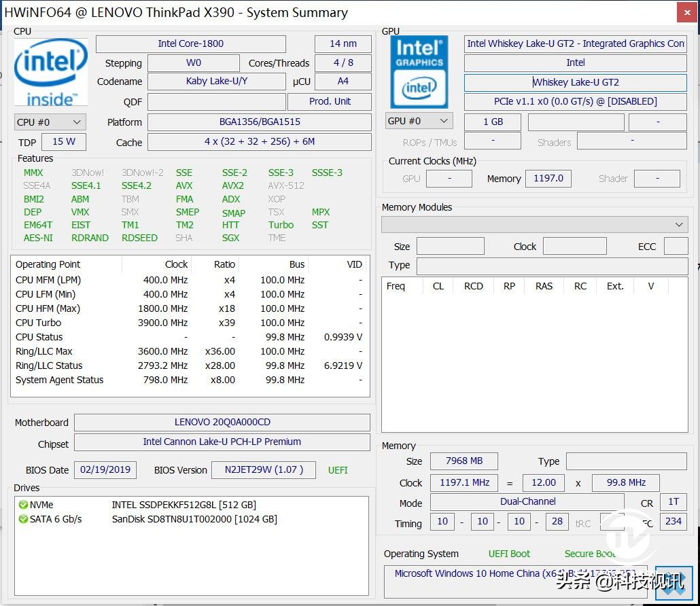Open the CPU #0 selector dropdown
The image size is (700, 606).
click(x=50, y=122)
